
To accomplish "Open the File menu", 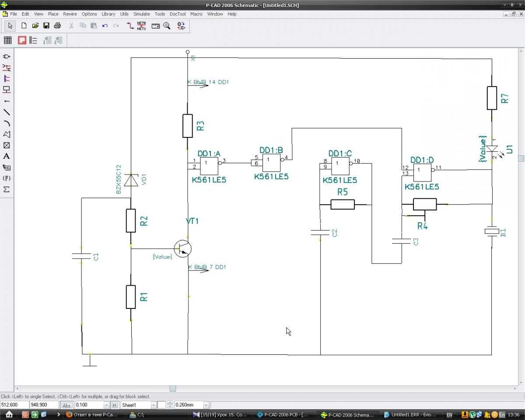I will pos(14,14).
